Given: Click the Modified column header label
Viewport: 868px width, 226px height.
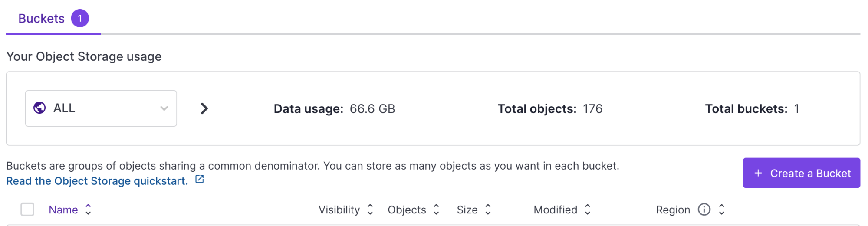Looking at the screenshot, I should [x=556, y=210].
